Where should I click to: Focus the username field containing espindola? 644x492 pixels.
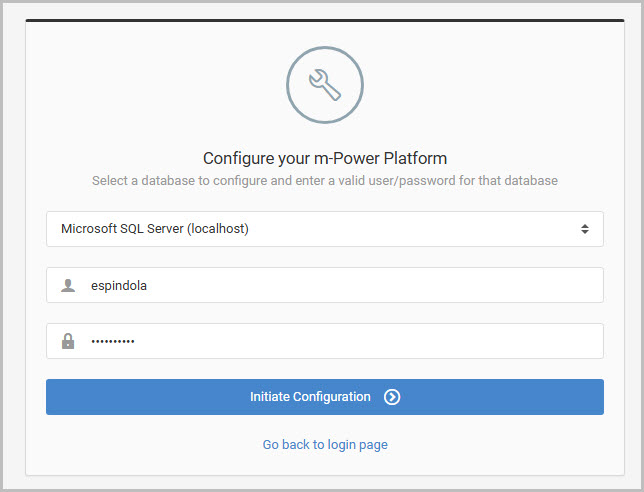pos(325,285)
